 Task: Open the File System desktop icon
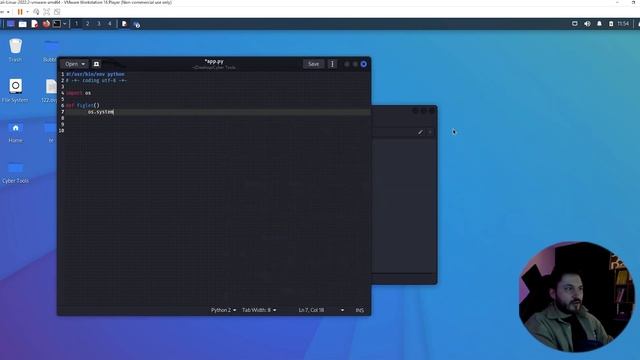pyautogui.click(x=15, y=91)
